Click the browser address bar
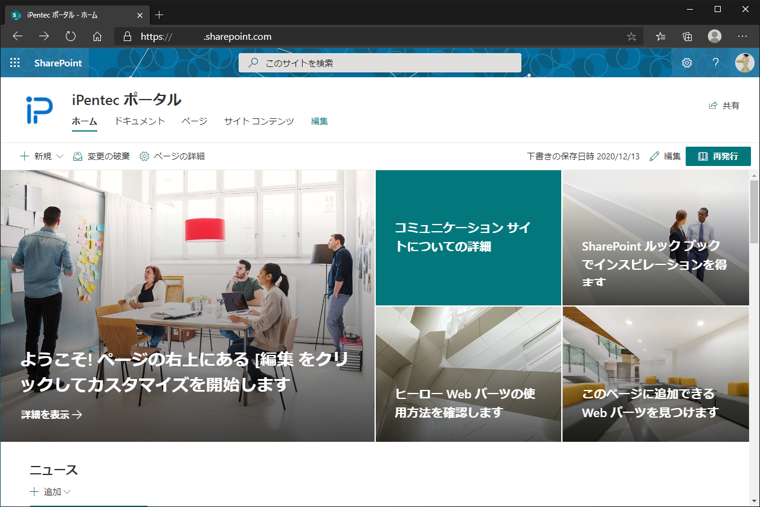Image resolution: width=760 pixels, height=507 pixels. coord(378,36)
